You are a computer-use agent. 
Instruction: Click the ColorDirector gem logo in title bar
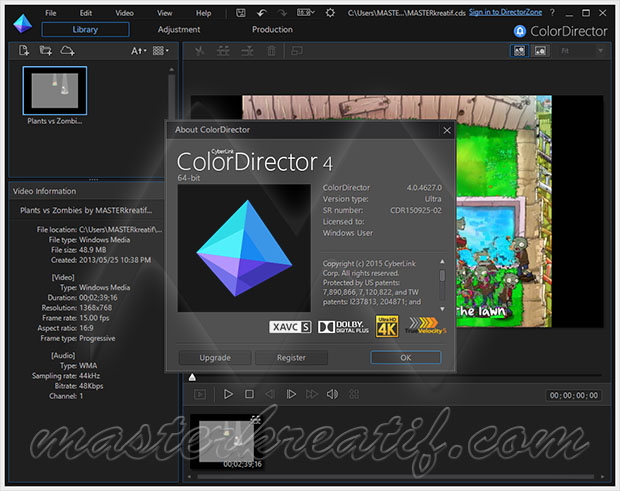[x=23, y=23]
